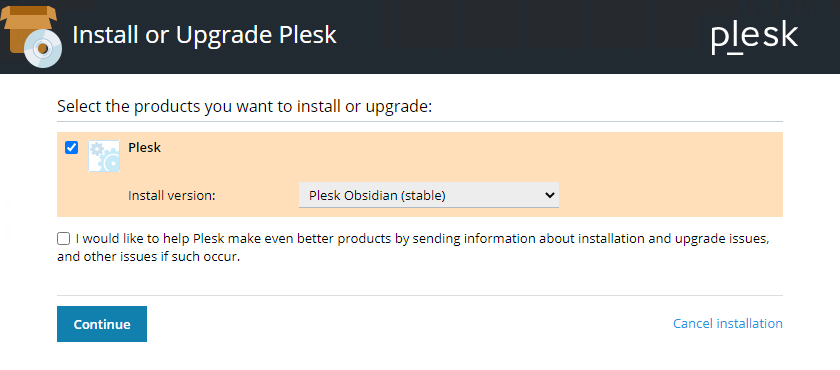Click the gears product icon beside Plesk

(x=104, y=156)
